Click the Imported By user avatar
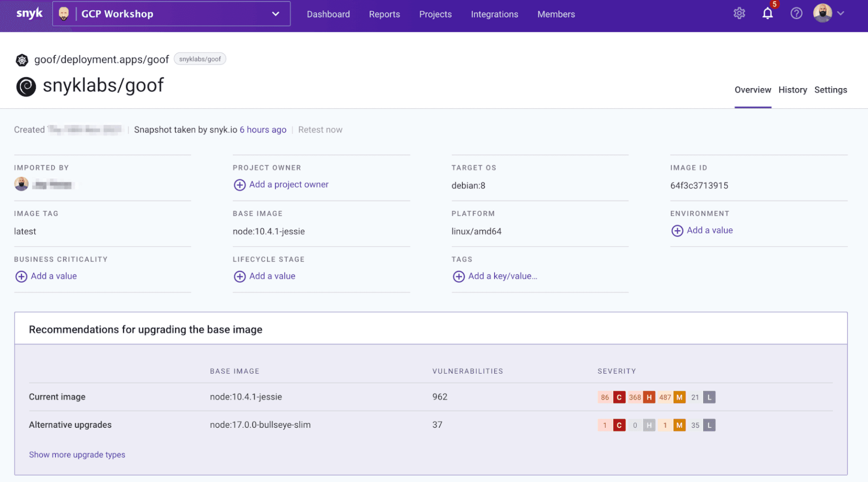Image resolution: width=868 pixels, height=482 pixels. click(21, 184)
